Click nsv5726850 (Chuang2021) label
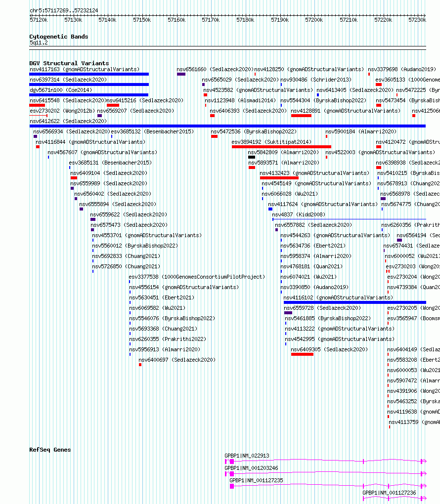 [x=126, y=266]
